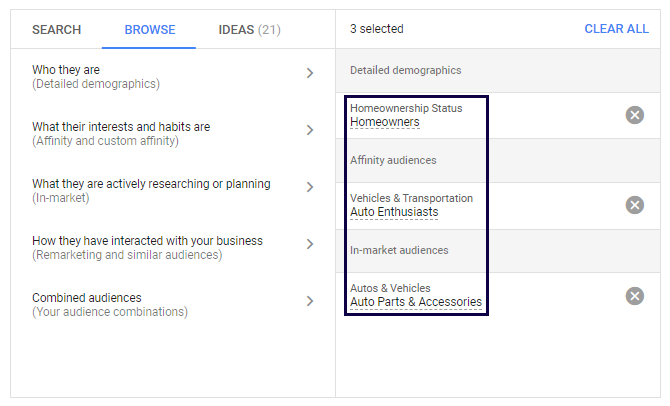The width and height of the screenshot is (670, 406).
Task: Click the '3 selected' count text
Action: [x=377, y=29]
